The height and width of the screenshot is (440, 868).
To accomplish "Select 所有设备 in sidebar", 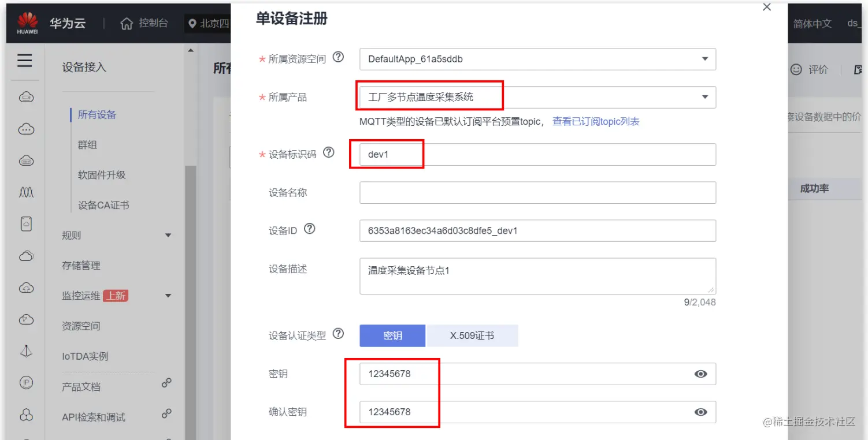I will tap(97, 114).
